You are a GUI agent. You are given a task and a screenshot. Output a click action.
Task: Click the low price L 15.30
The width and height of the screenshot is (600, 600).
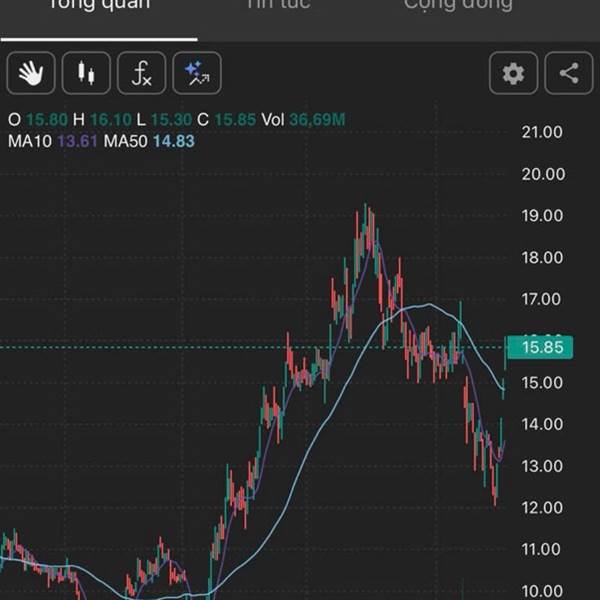coord(164,120)
